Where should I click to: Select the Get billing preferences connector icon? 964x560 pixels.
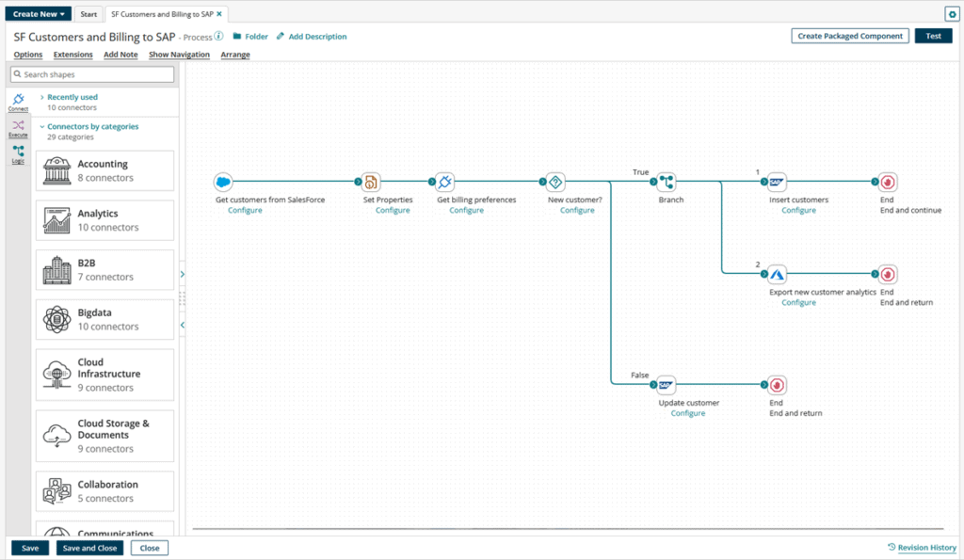pyautogui.click(x=444, y=182)
